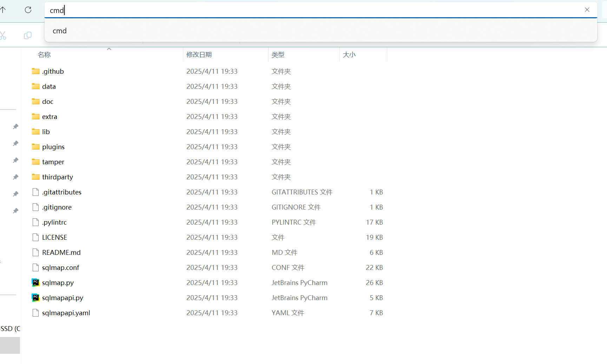The image size is (607, 364).
Task: Select the extra folder name
Action: (x=50, y=117)
